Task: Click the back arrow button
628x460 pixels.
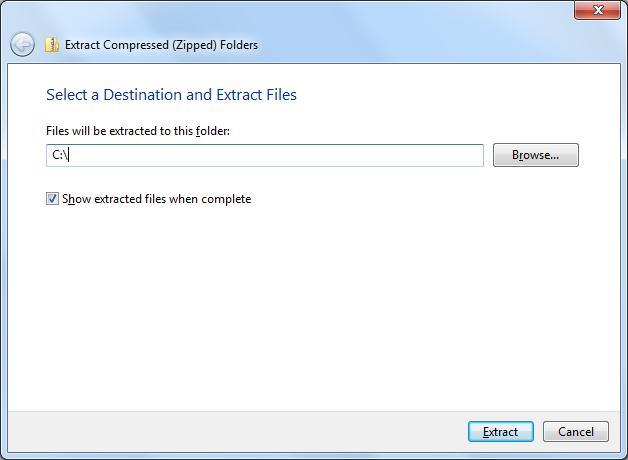Action: point(22,44)
